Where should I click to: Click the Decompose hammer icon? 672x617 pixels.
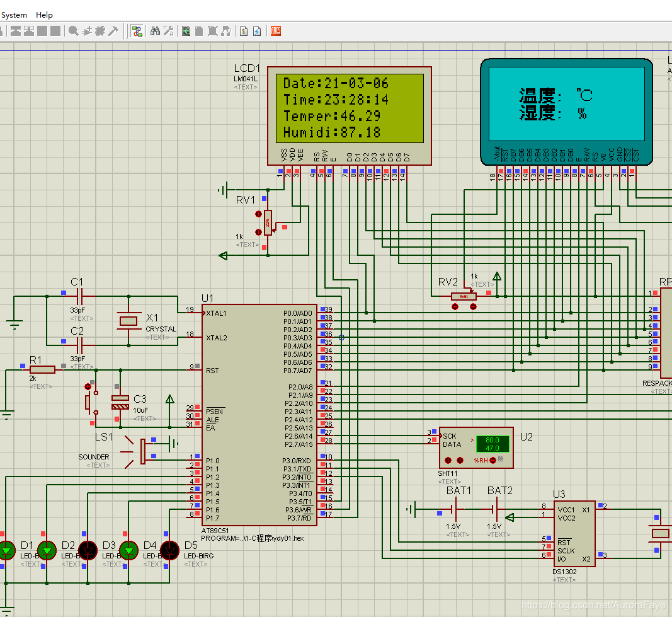click(x=113, y=31)
